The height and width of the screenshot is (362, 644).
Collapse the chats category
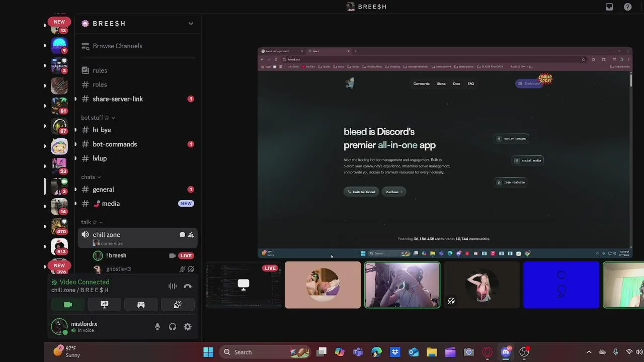pos(91,177)
